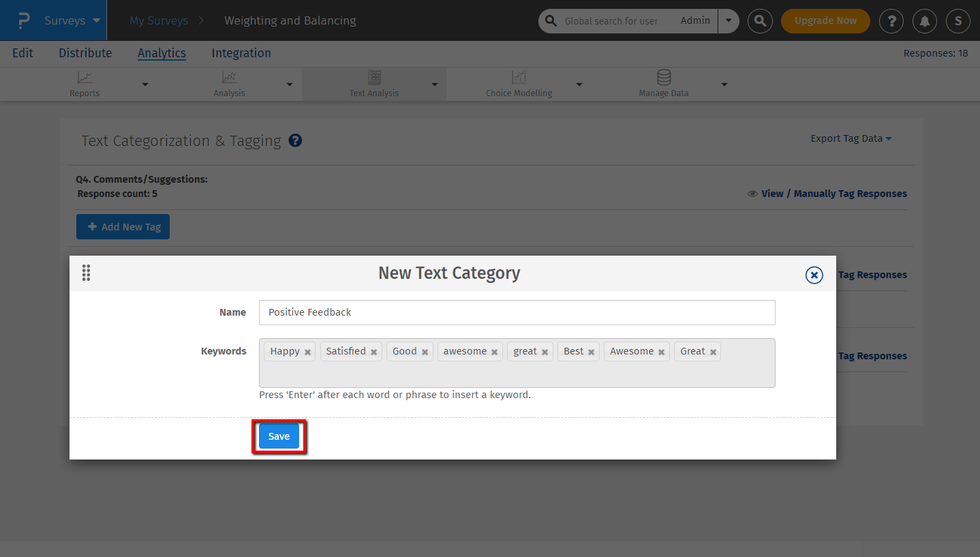
Task: Remove the Satisfied keyword tag
Action: [373, 352]
